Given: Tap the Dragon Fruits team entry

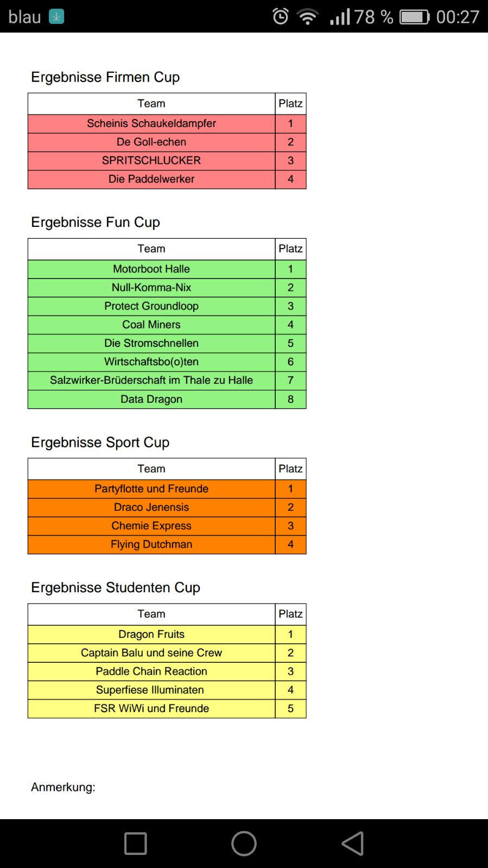Looking at the screenshot, I should pos(151,635).
